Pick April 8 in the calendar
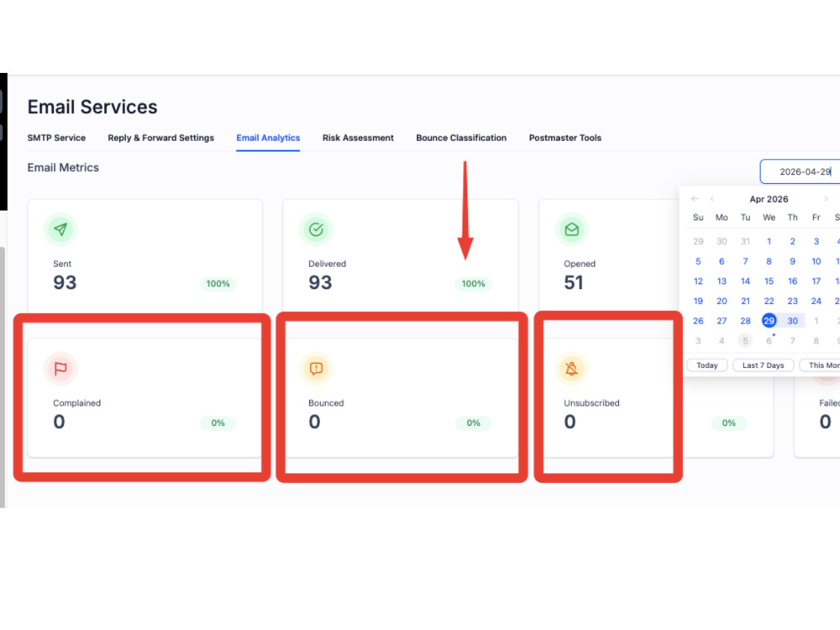The height and width of the screenshot is (630, 840). coord(769,261)
